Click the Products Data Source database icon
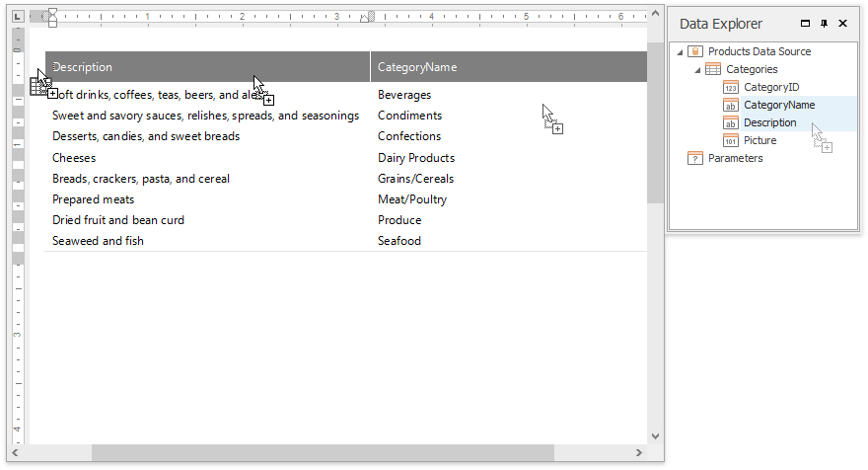Viewport: 868px width, 470px height. coord(694,51)
